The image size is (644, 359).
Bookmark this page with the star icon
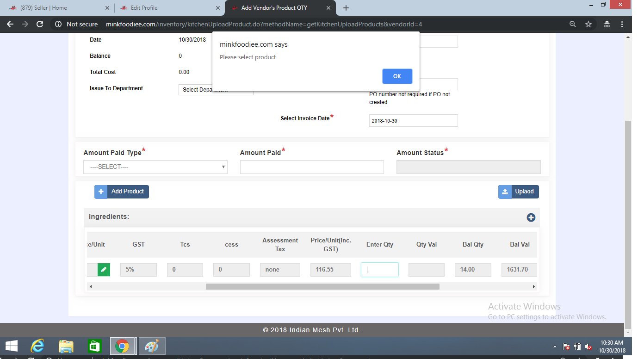tap(588, 24)
